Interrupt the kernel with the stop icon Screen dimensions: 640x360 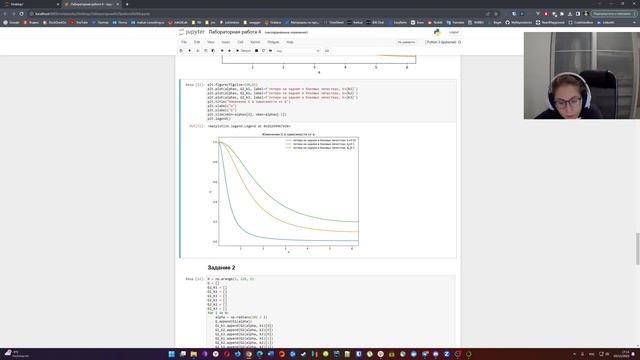click(x=256, y=51)
